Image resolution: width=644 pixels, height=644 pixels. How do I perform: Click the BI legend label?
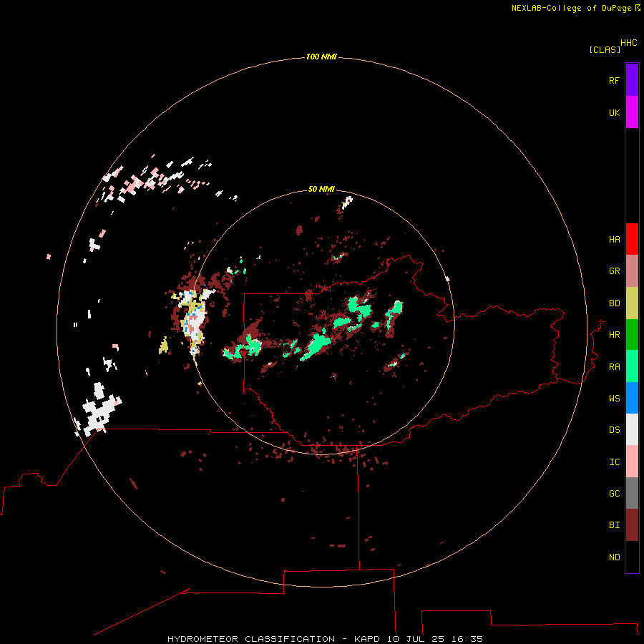point(614,525)
